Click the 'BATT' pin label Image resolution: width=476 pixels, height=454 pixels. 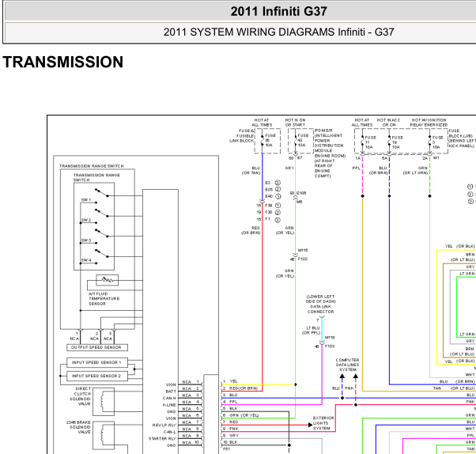point(171,392)
